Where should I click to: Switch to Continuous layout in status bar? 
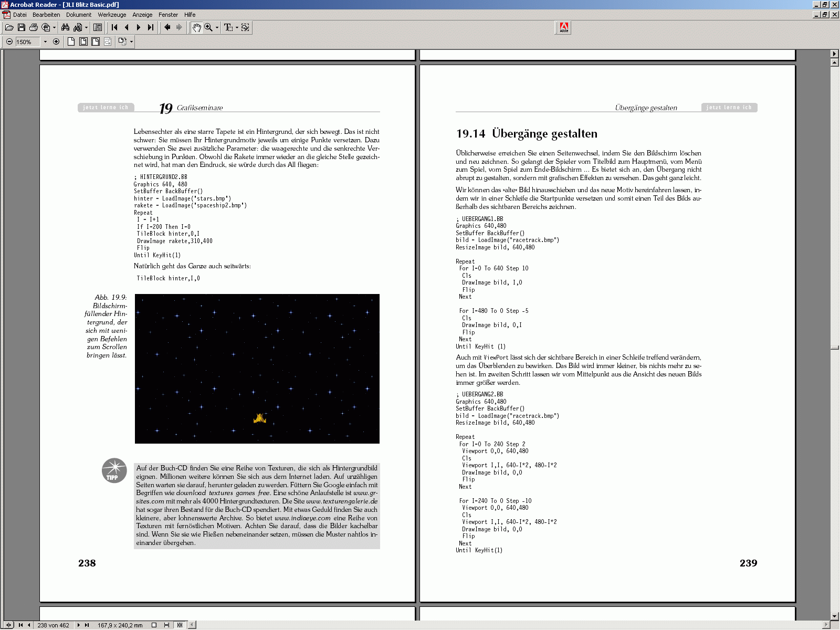pos(166,625)
